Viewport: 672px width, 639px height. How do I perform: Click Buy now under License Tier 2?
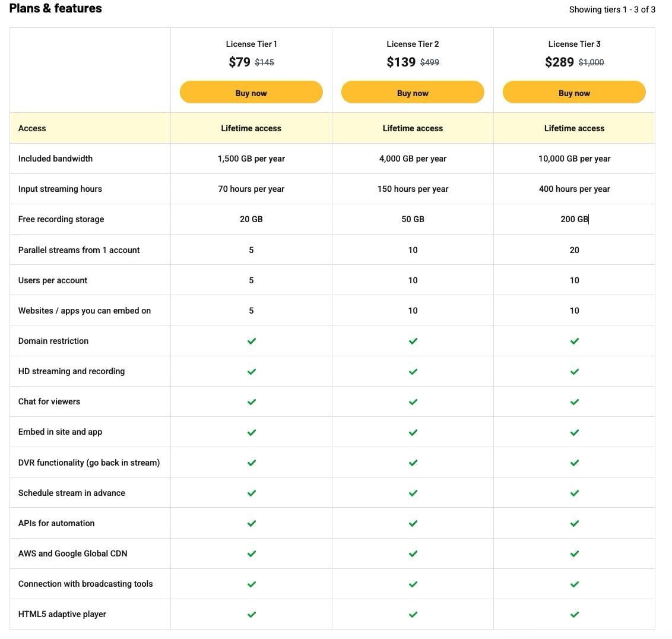point(413,92)
